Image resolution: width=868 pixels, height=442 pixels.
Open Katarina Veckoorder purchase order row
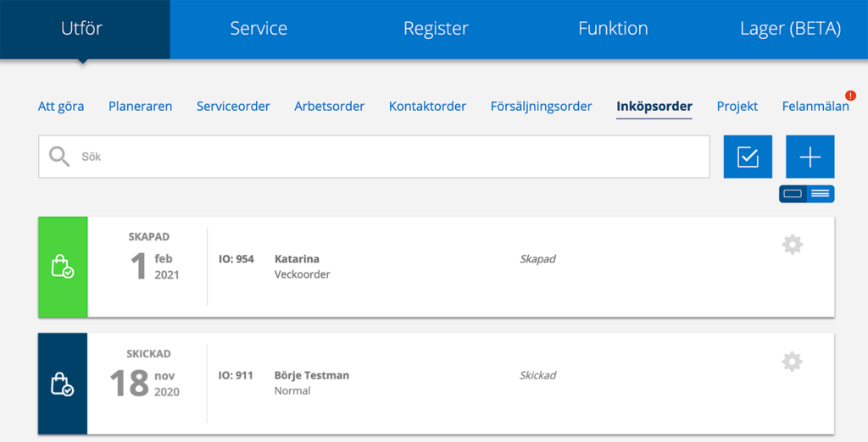coord(437,267)
